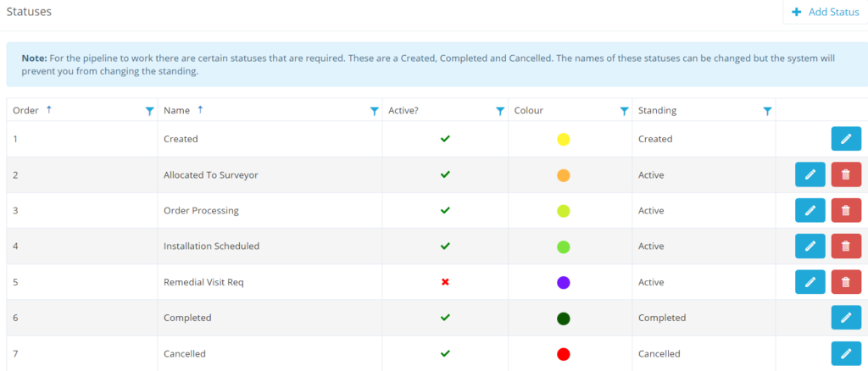Delete the Remedial Visit Req status
Image resolution: width=868 pixels, height=371 pixels.
pyautogui.click(x=846, y=282)
